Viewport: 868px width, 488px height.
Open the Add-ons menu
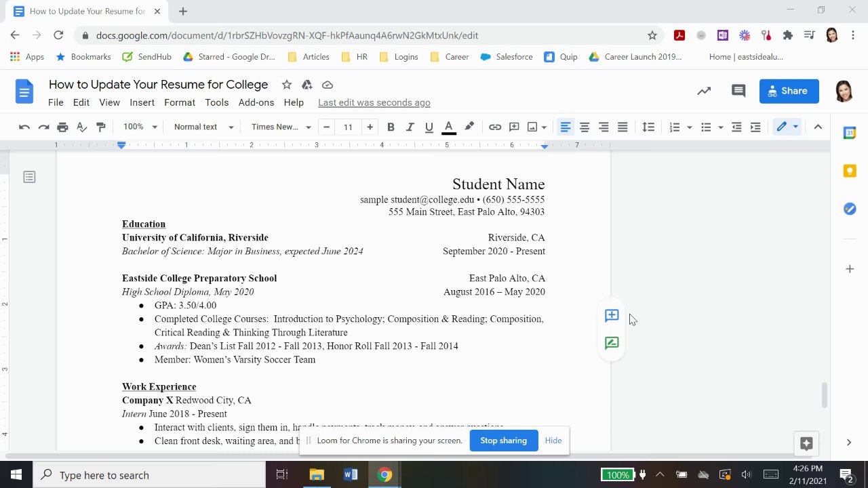click(256, 102)
